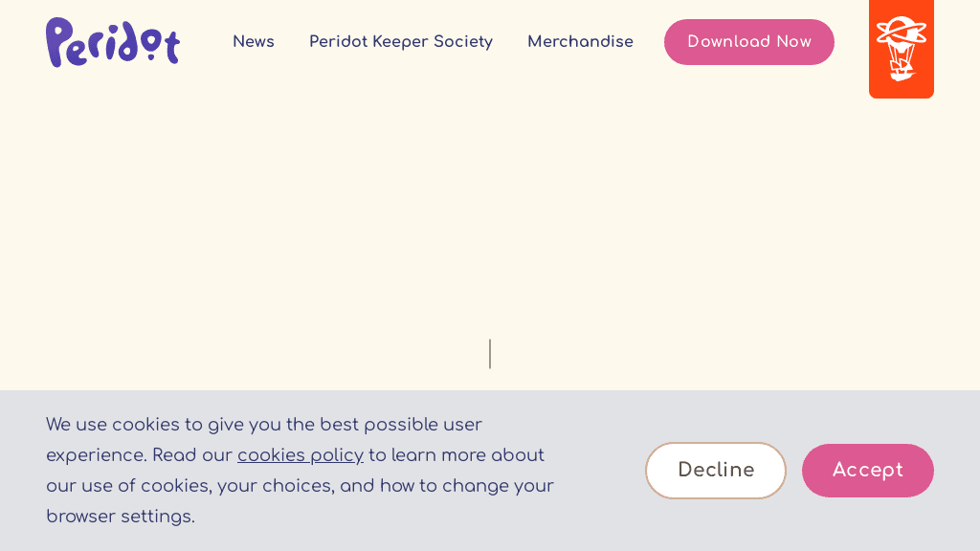980x551 pixels.
Task: Accept the cookies
Action: 867,471
